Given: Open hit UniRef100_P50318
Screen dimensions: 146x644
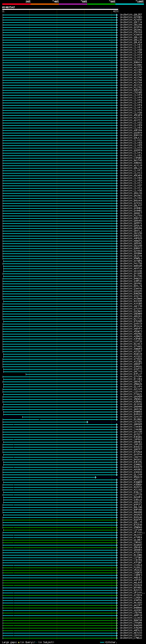Looking at the screenshot, I should pyautogui.click(x=131, y=32).
